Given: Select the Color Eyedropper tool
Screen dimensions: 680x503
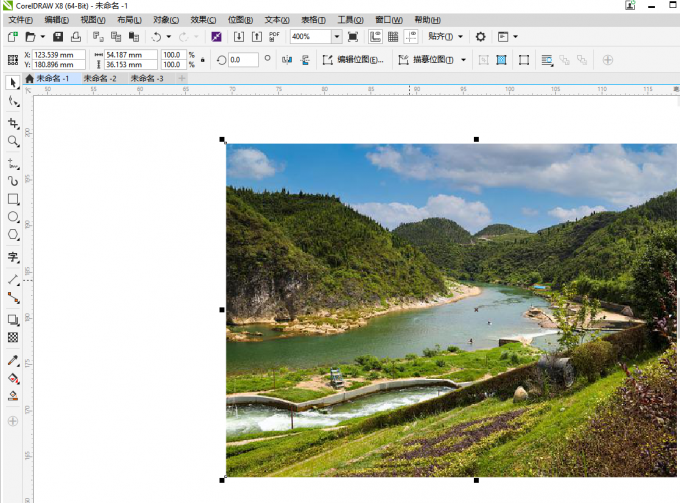Looking at the screenshot, I should coord(13,360).
